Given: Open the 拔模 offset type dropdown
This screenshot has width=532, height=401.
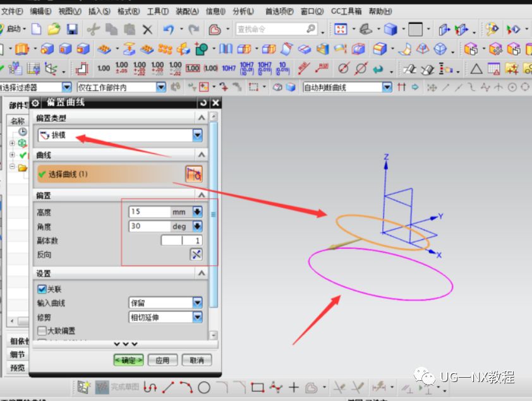Looking at the screenshot, I should coord(198,135).
